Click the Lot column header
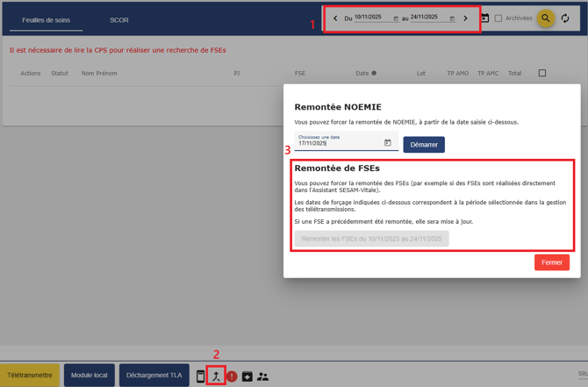 (x=420, y=73)
